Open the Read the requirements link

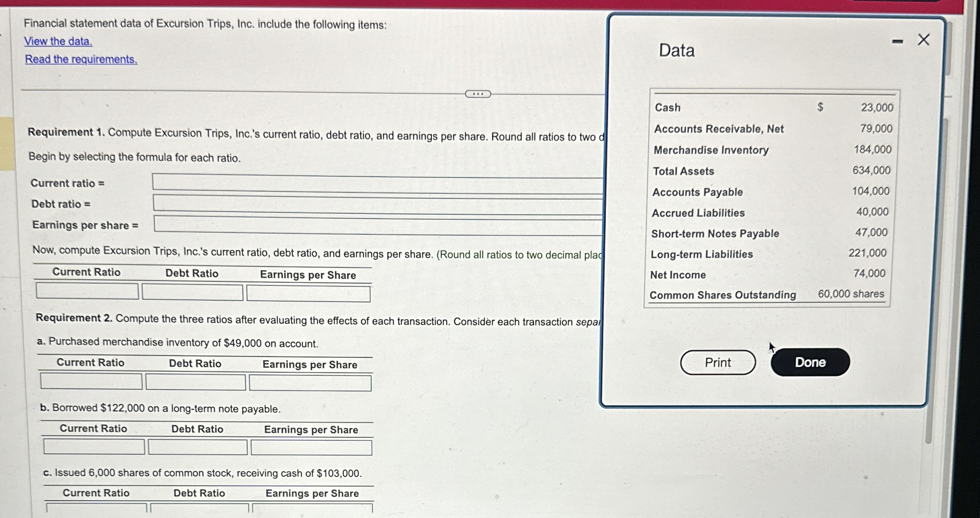click(81, 59)
